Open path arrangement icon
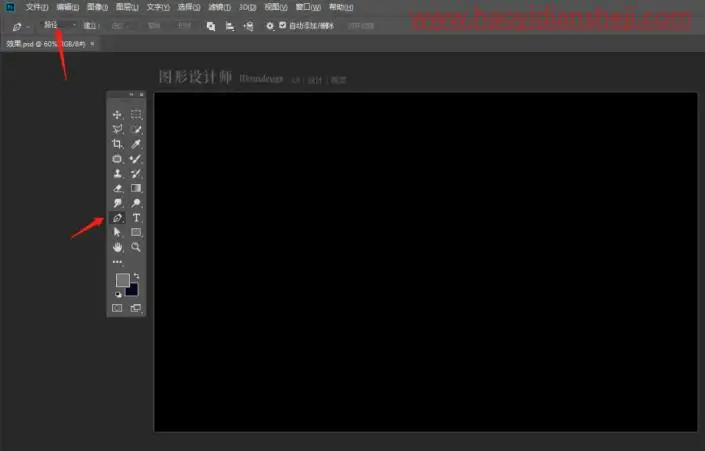705x451 pixels. (248, 27)
